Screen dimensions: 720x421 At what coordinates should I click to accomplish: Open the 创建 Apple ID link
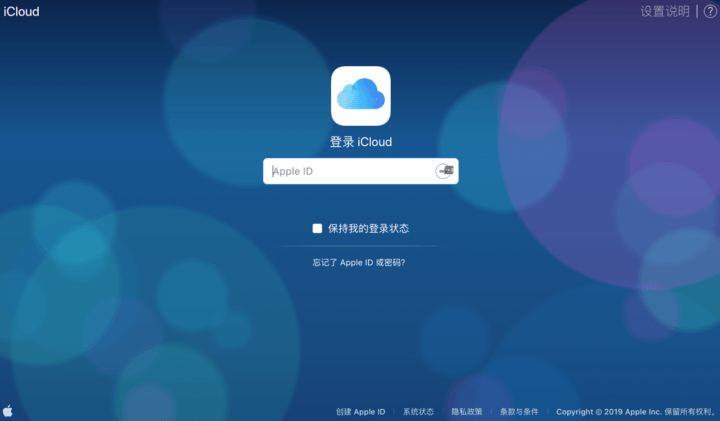point(360,412)
